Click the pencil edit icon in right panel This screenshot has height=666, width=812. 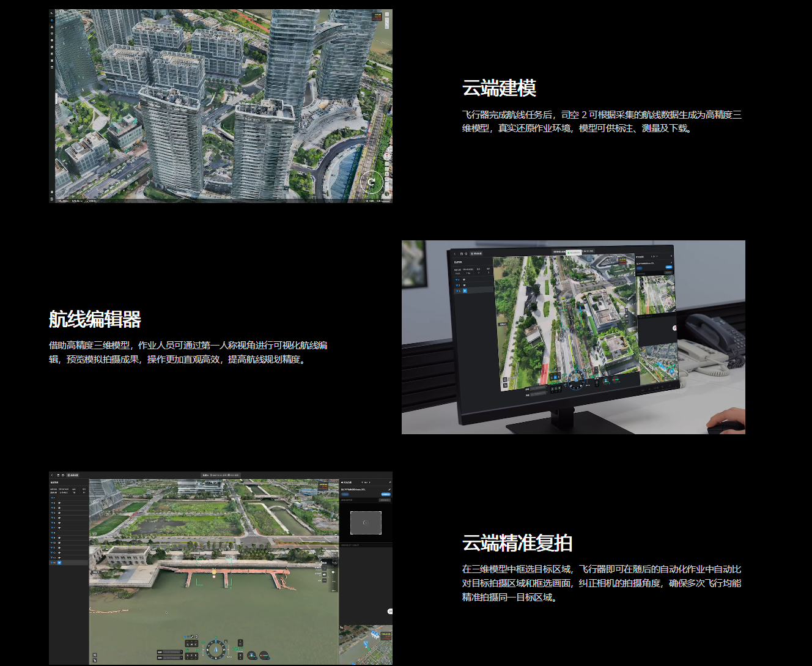(x=389, y=489)
